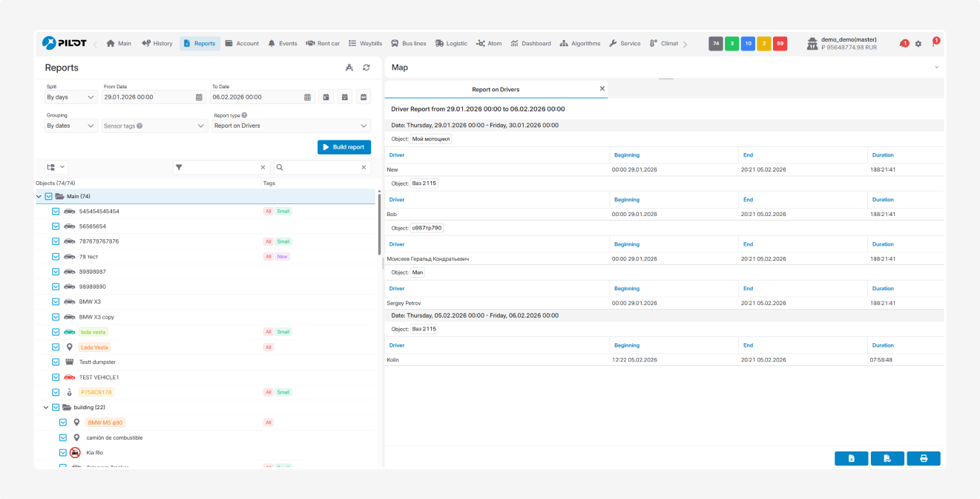Click the PILOT logo

[65, 43]
